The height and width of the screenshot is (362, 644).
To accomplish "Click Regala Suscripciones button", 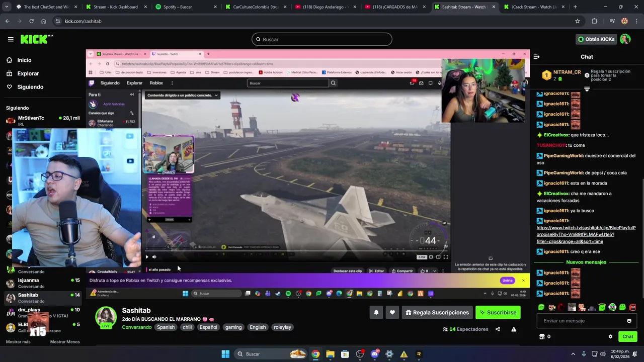I will [x=437, y=313].
